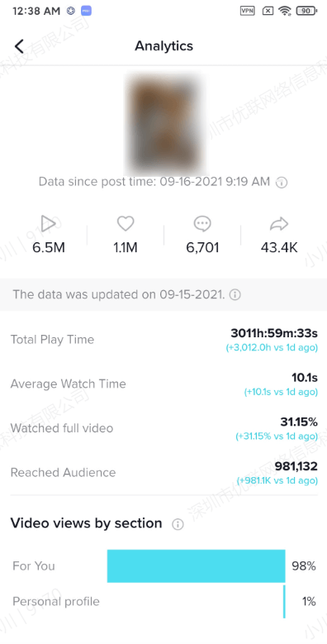
Task: Tap the VPN status bar icon
Action: tap(248, 11)
